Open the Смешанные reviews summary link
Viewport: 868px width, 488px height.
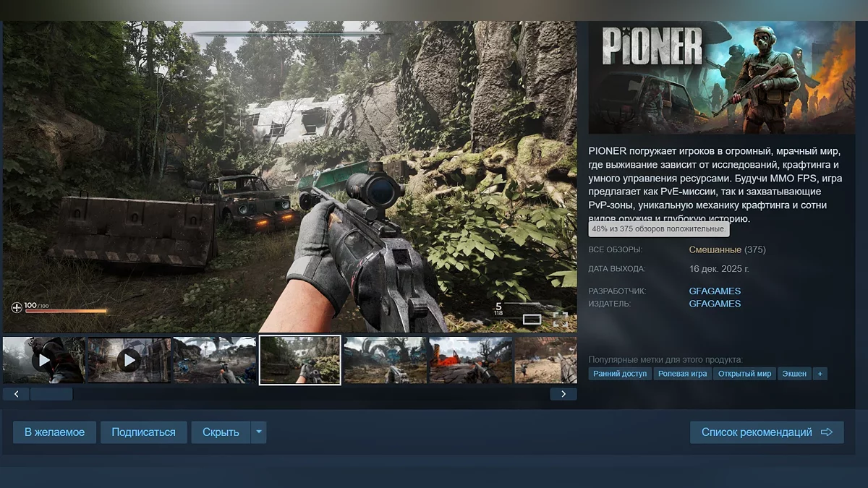coord(715,249)
